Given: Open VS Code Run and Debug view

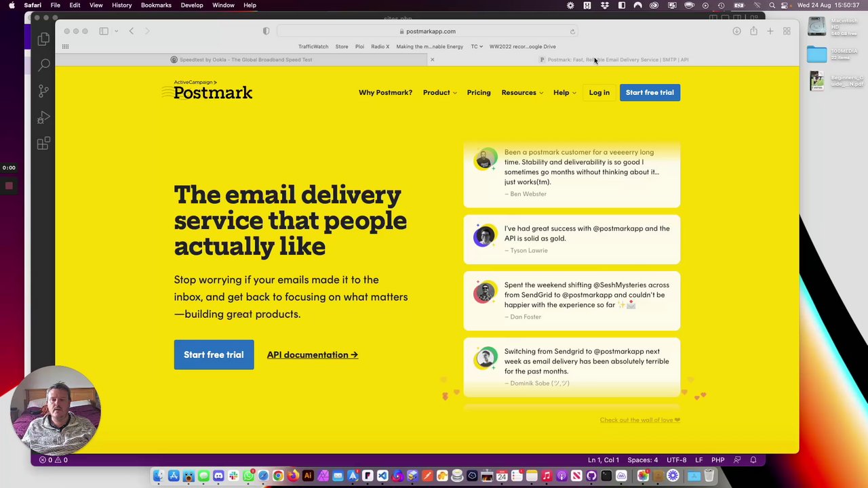Looking at the screenshot, I should click(x=43, y=117).
